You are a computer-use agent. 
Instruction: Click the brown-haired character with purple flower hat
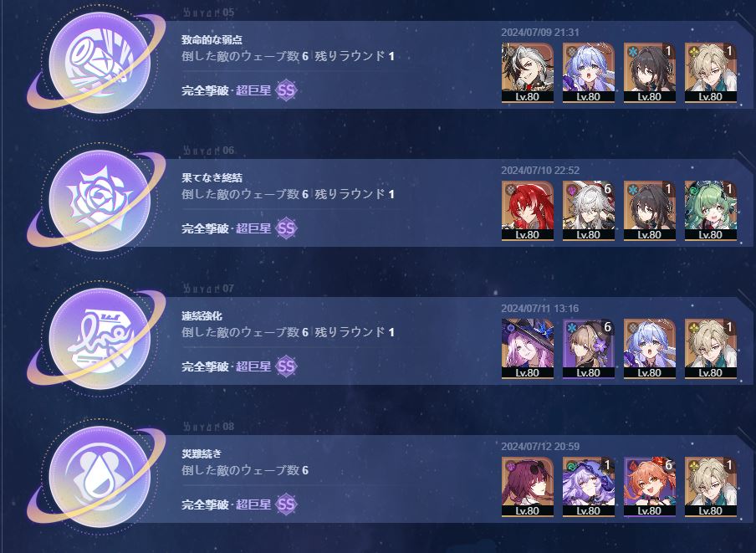tap(589, 349)
